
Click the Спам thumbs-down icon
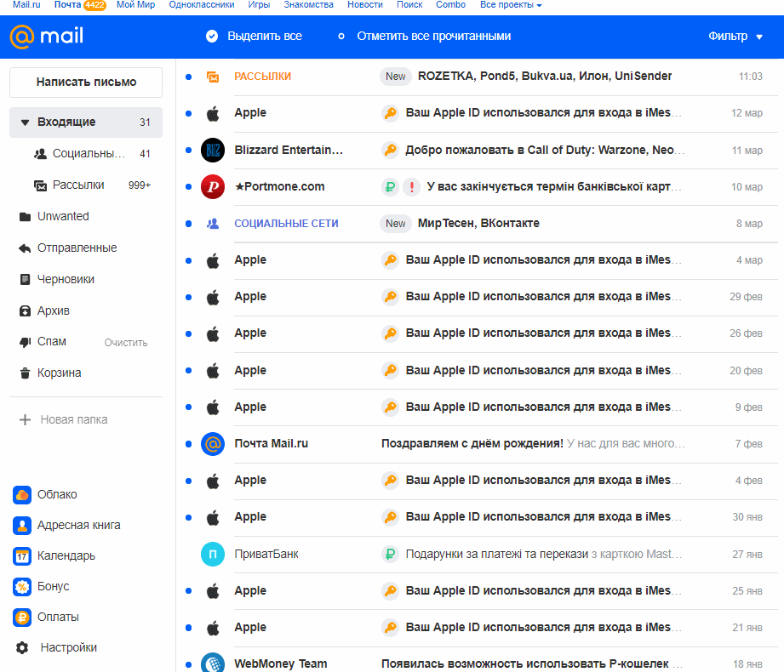click(x=25, y=342)
